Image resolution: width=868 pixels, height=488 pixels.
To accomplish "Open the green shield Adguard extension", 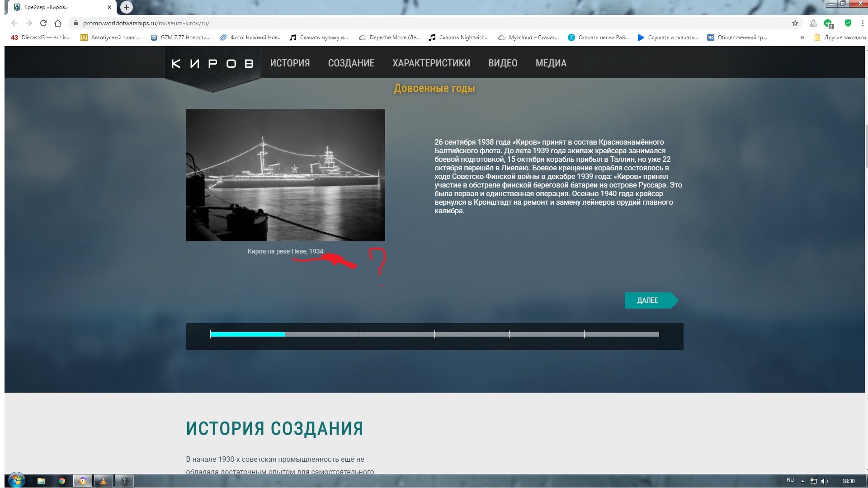I will tap(848, 23).
